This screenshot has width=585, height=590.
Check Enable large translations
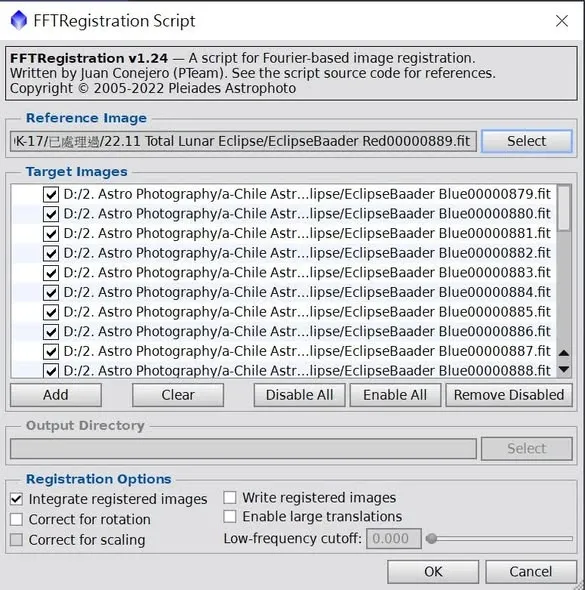click(230, 516)
